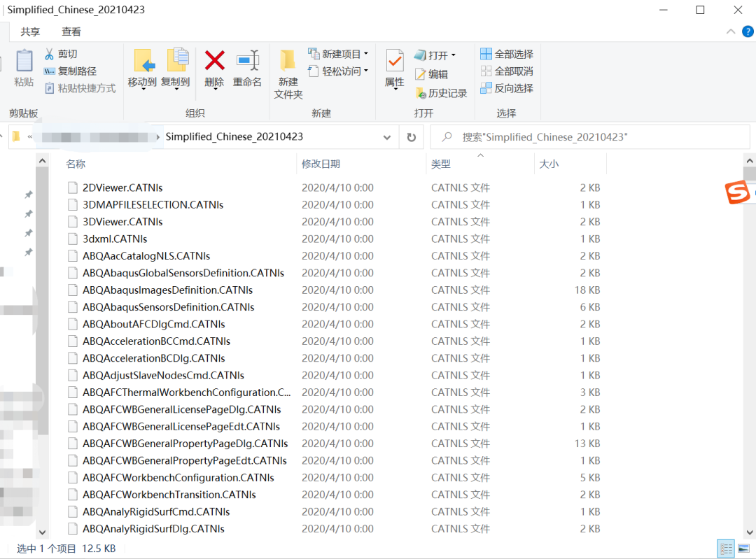Click the Move to (移动到) icon
The height and width of the screenshot is (559, 756).
pos(143,62)
